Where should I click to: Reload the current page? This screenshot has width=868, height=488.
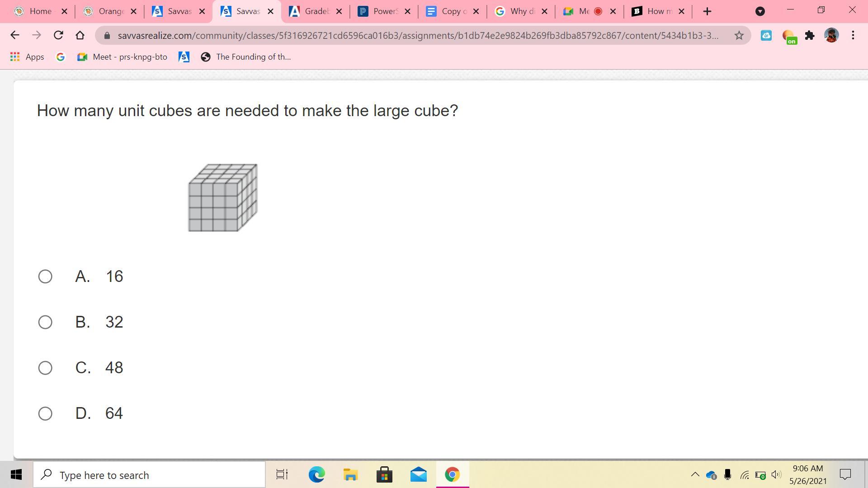tap(58, 35)
